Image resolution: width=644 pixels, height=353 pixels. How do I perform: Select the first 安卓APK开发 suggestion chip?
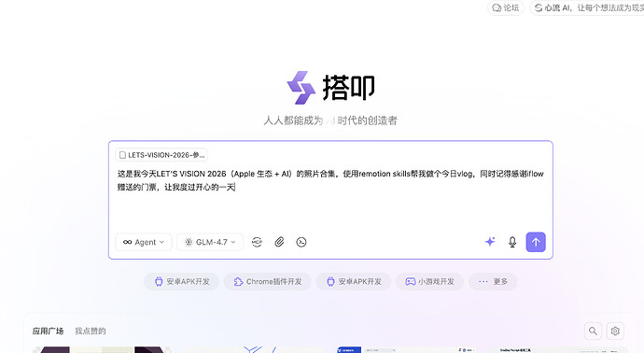(181, 281)
